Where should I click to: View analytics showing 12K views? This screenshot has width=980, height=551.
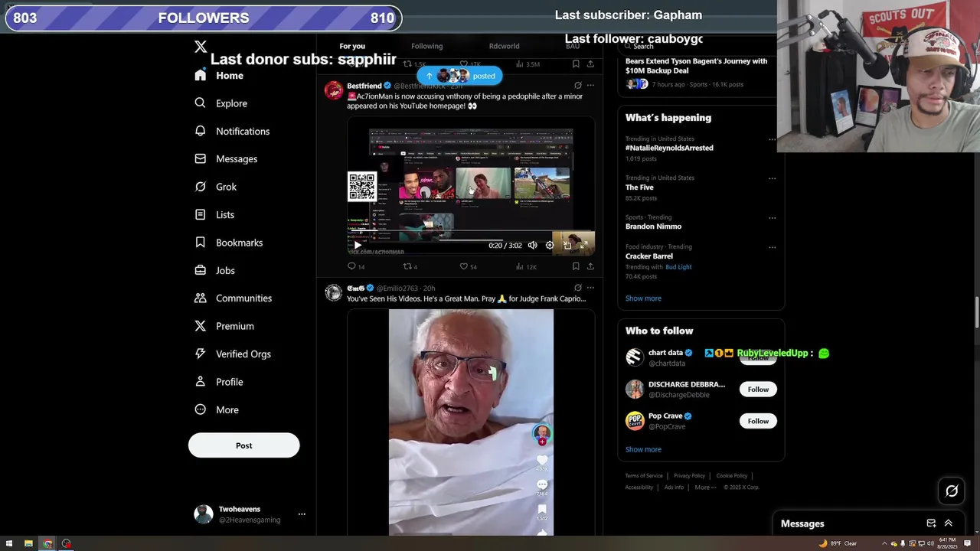(526, 266)
